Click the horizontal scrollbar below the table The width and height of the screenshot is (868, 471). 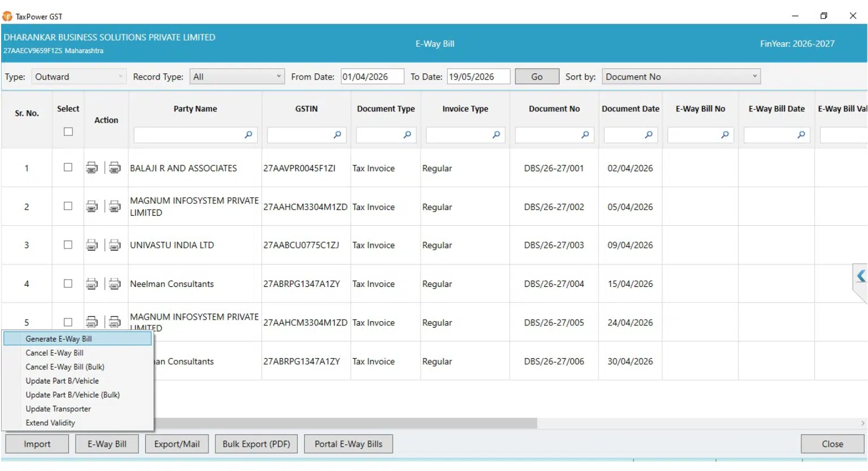coord(345,423)
